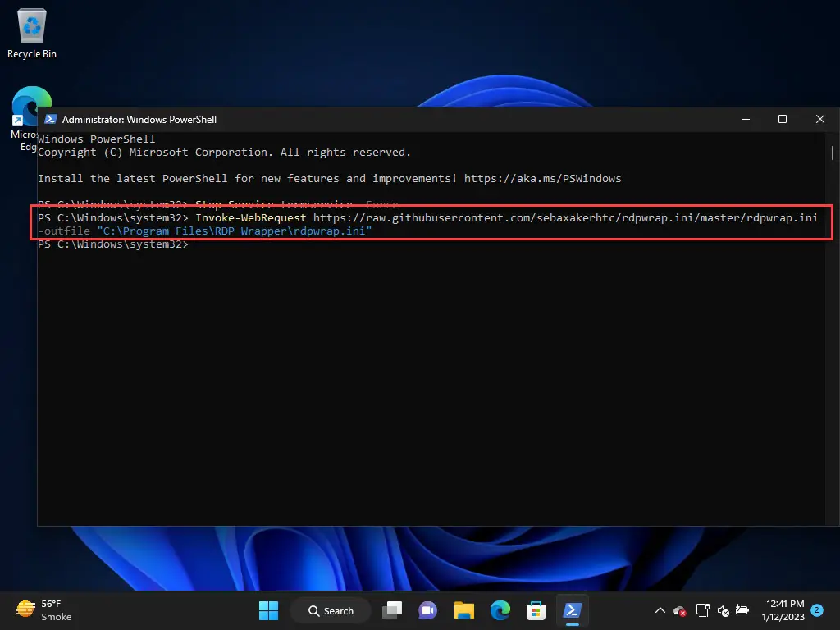Viewport: 840px width, 630px height.
Task: Open Microsoft Store from the taskbar
Action: point(536,610)
